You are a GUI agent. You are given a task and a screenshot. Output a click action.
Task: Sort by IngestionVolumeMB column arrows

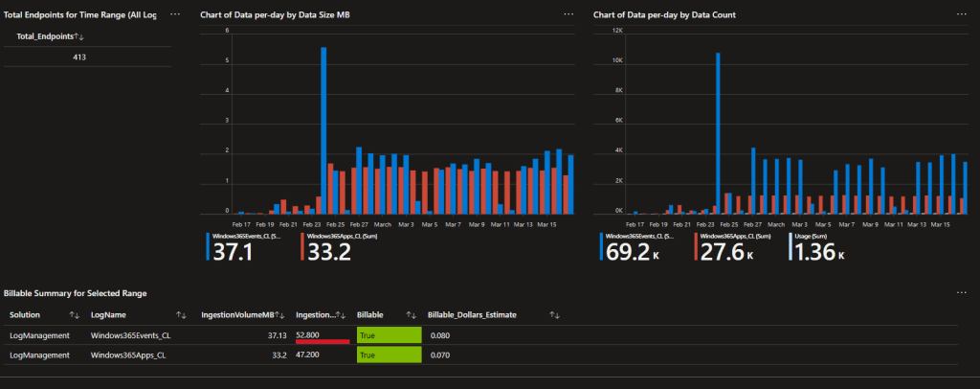(279, 314)
